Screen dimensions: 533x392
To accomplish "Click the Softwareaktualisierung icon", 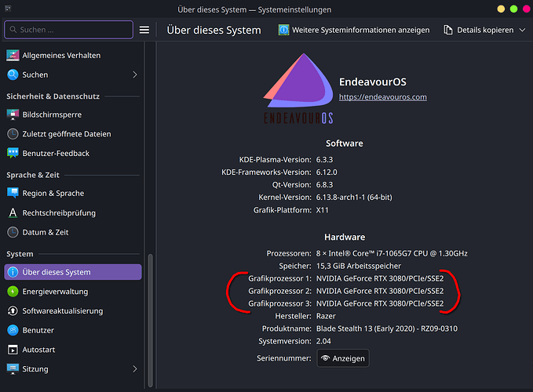I will (13, 311).
